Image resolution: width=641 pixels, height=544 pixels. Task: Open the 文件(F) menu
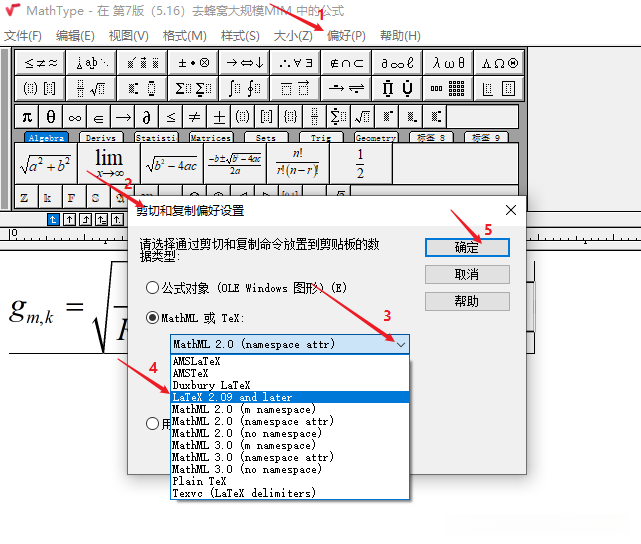[23, 36]
